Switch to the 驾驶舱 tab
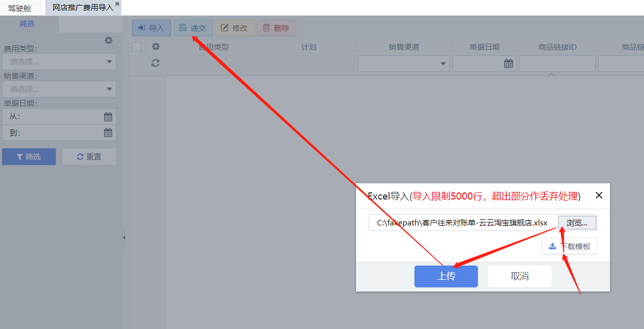Image resolution: width=644 pixels, height=329 pixels. click(x=19, y=8)
